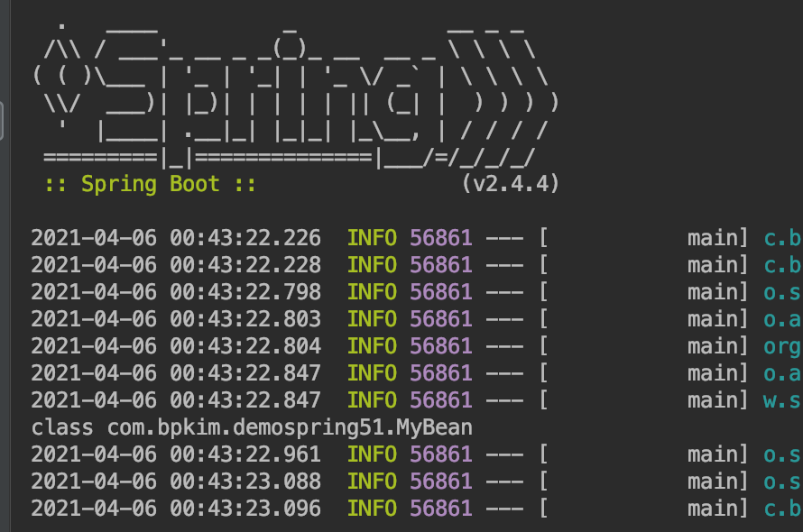This screenshot has height=532, width=803.
Task: Select the log timestamp 00:43:22.961
Action: 245,454
